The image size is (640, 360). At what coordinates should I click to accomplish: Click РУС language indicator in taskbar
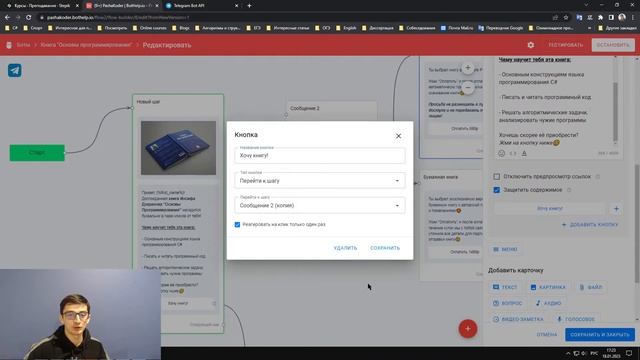(x=594, y=353)
